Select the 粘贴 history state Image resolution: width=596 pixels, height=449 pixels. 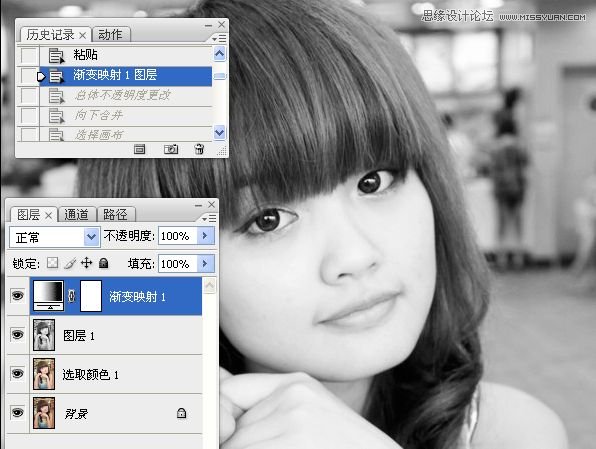[125, 56]
